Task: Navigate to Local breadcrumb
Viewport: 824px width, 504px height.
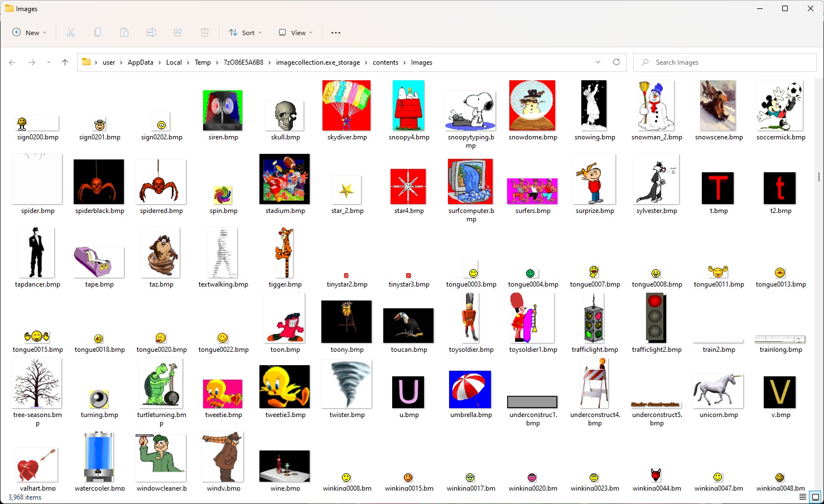Action: point(174,62)
